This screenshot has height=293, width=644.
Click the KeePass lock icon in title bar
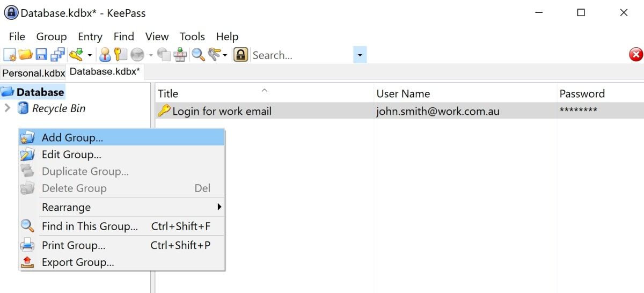(11, 12)
